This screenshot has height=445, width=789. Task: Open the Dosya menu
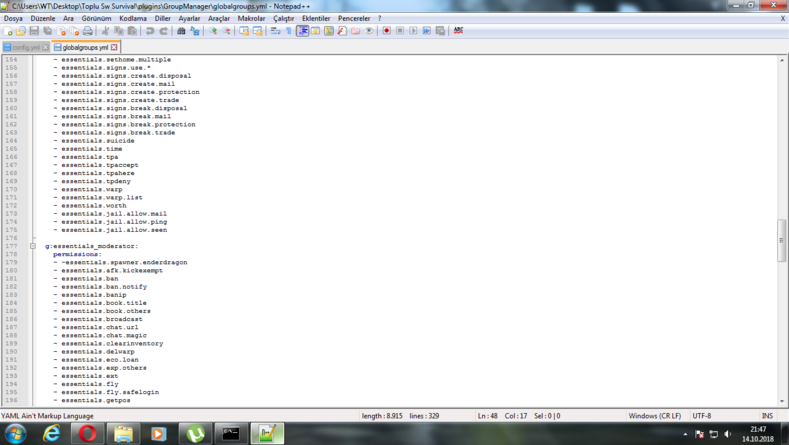pos(13,19)
